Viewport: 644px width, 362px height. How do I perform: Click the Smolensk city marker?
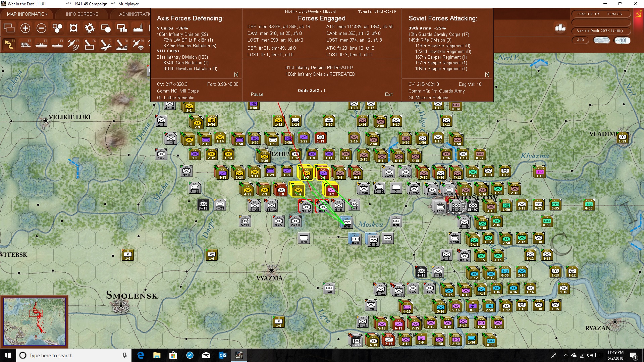(x=121, y=306)
